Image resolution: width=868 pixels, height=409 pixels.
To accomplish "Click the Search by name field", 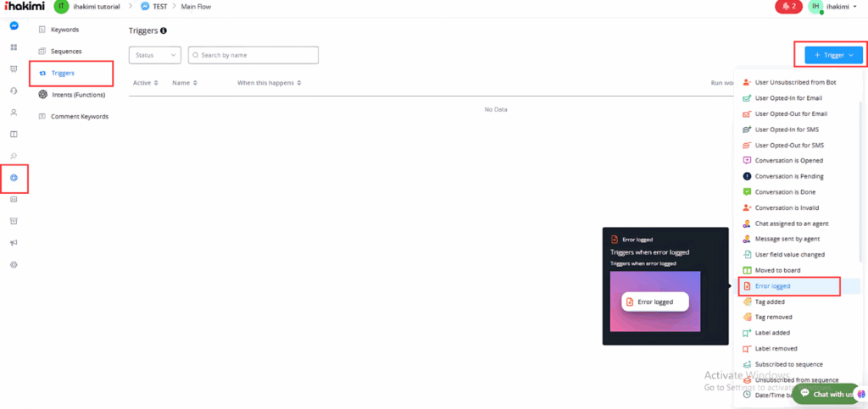I will click(253, 55).
